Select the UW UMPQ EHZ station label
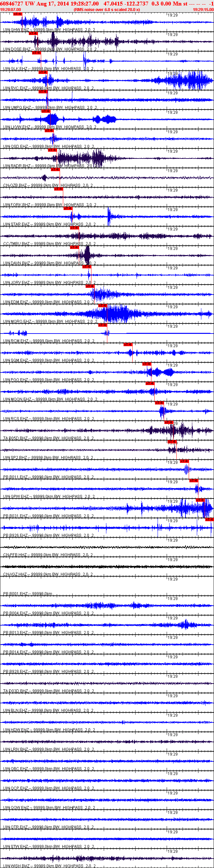Image resolution: width=214 pixels, height=868 pixels. 50,108
